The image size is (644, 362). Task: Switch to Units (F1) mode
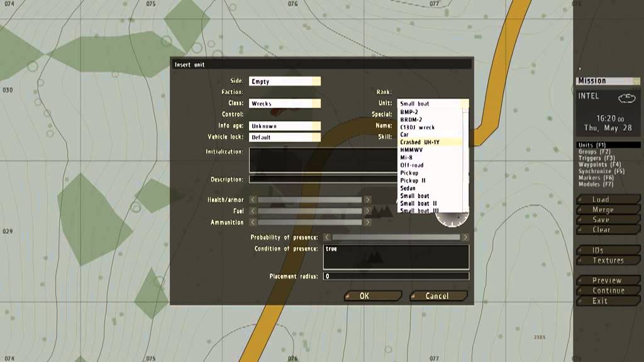[x=608, y=145]
